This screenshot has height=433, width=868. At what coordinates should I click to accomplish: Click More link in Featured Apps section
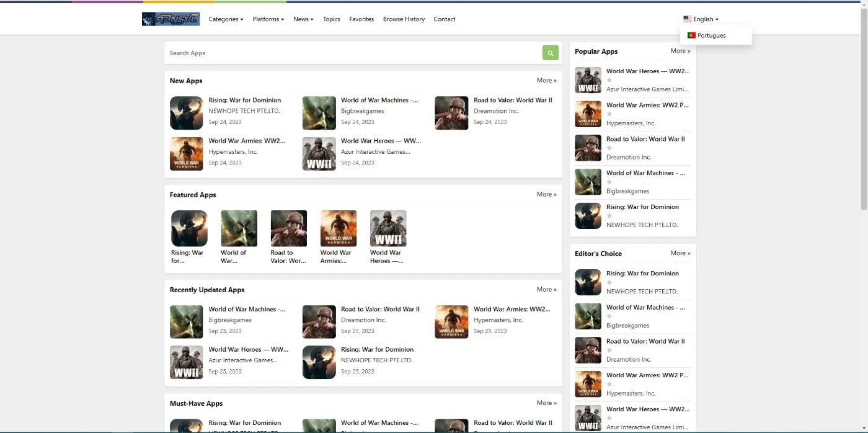pyautogui.click(x=546, y=194)
